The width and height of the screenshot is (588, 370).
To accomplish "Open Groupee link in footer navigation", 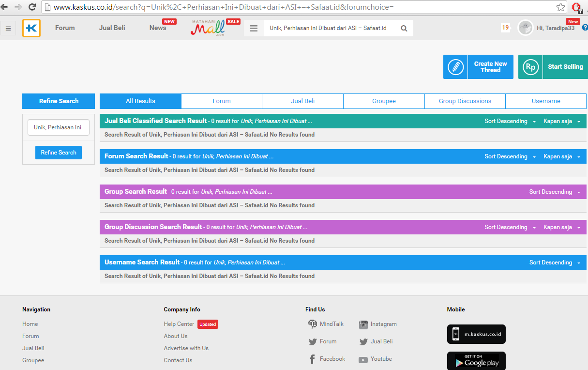I will pos(33,360).
